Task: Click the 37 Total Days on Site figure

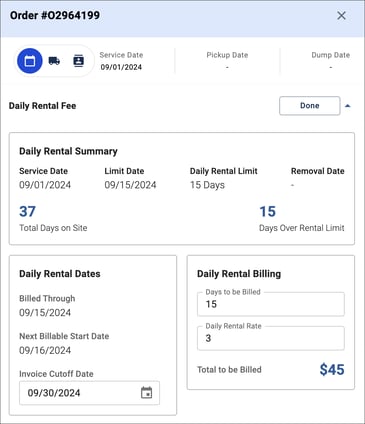Action: click(27, 211)
